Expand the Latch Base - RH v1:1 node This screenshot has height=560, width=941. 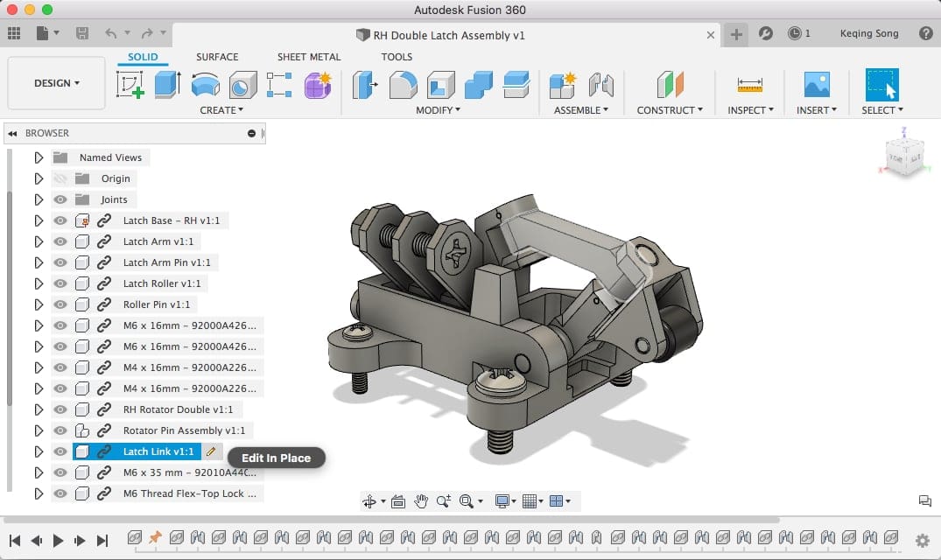click(39, 220)
